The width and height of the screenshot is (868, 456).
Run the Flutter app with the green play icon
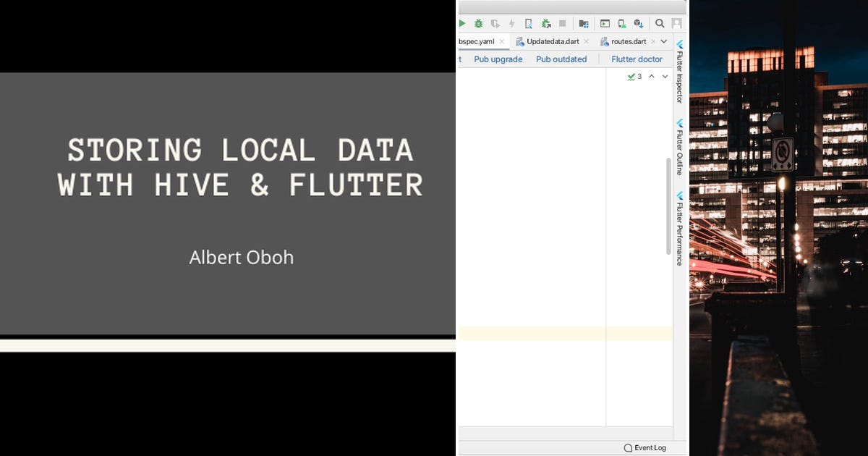point(461,23)
